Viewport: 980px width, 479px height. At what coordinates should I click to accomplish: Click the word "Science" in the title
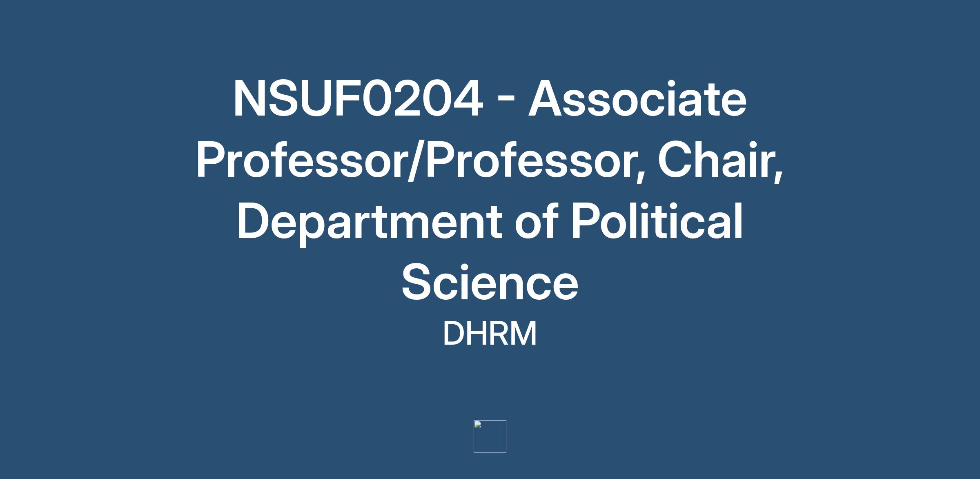tap(490, 283)
